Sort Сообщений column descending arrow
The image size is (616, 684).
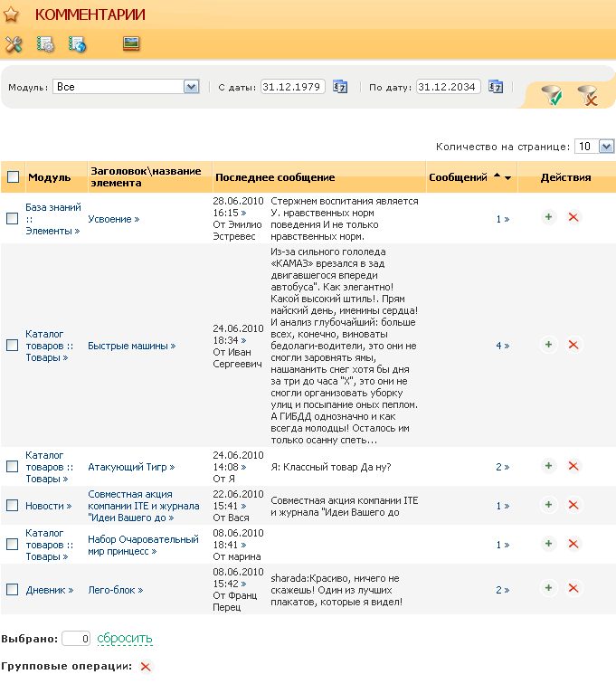(508, 178)
